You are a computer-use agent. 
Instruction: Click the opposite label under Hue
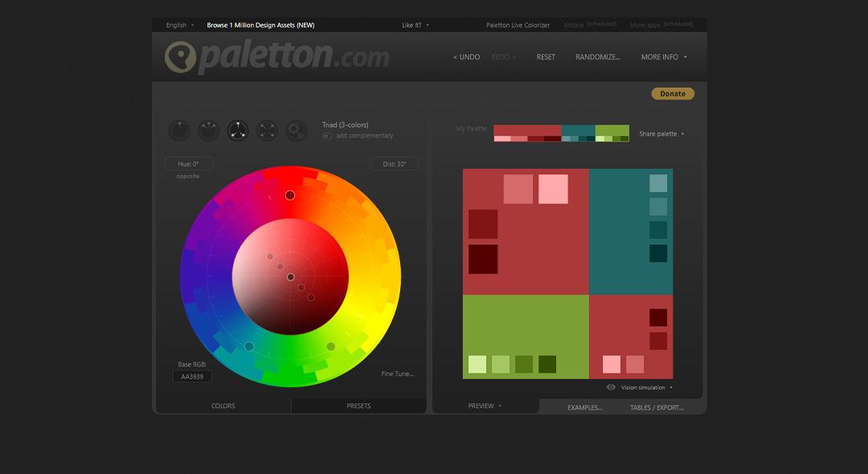(x=187, y=177)
